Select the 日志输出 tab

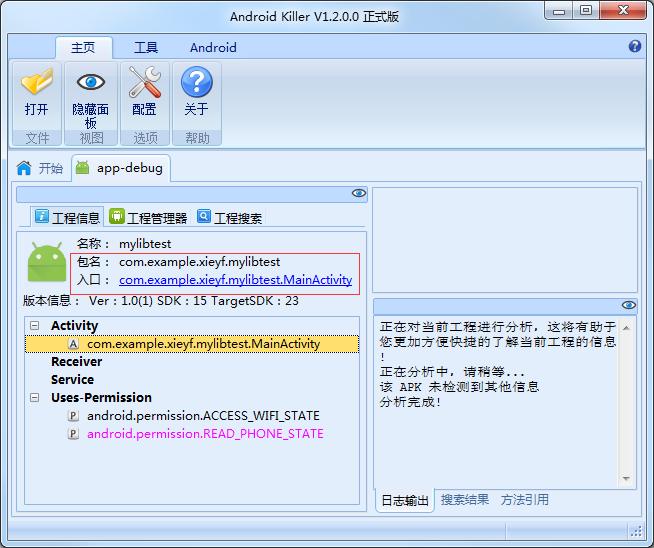click(405, 500)
